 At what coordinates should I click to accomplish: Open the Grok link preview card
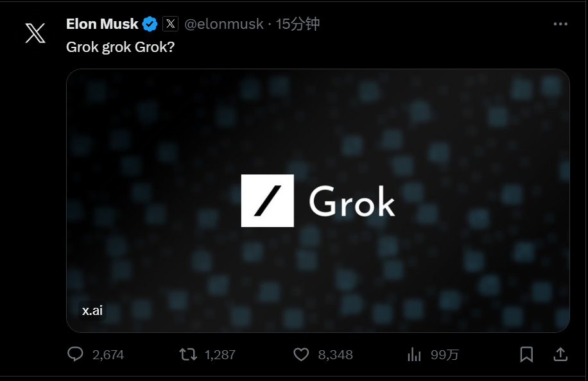pyautogui.click(x=318, y=200)
